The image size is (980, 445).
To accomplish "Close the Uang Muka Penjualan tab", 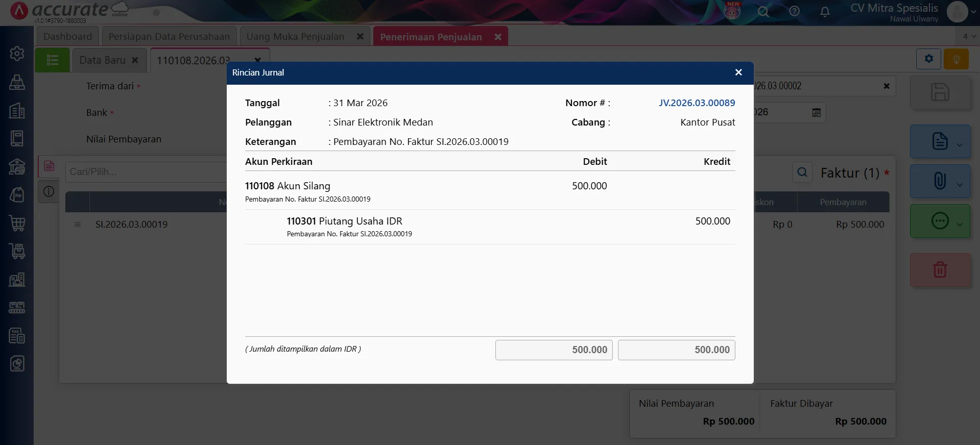I will [360, 36].
